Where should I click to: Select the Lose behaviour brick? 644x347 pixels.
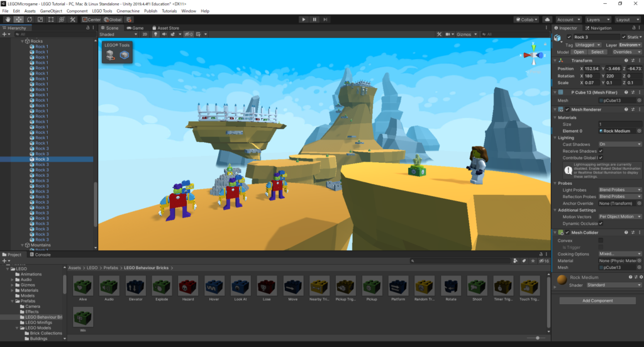[267, 289]
